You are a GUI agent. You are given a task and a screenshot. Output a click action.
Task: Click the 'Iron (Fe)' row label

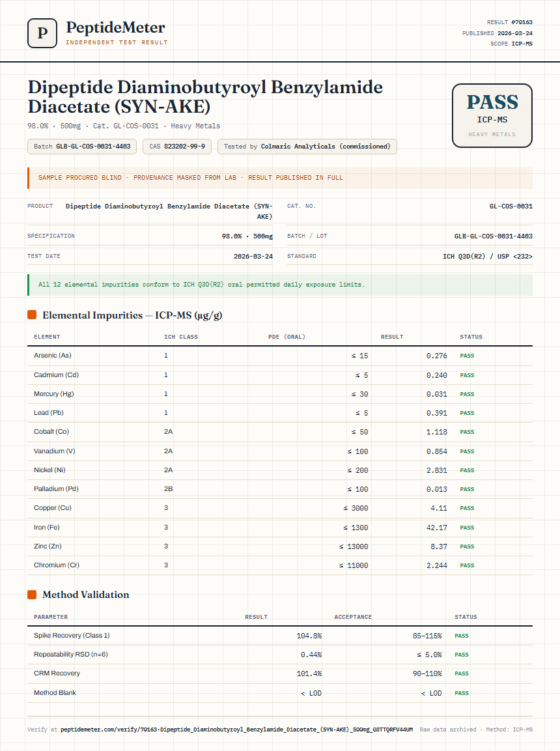[47, 528]
